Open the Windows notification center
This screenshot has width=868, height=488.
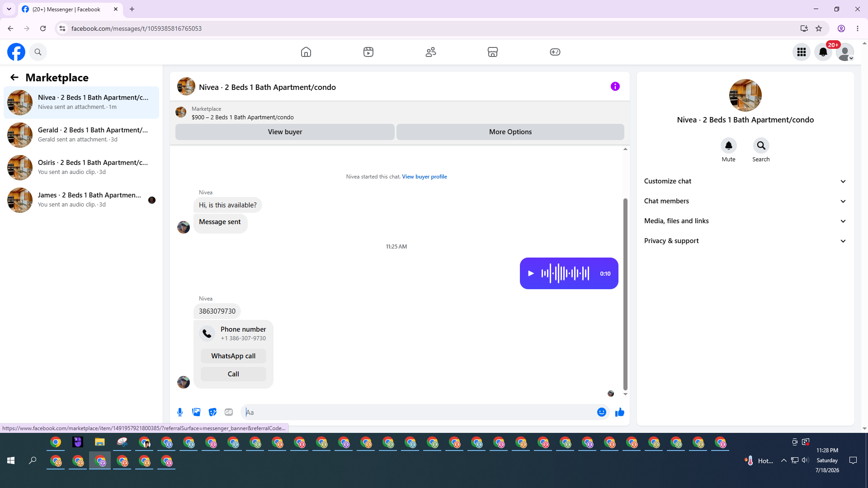click(x=853, y=460)
